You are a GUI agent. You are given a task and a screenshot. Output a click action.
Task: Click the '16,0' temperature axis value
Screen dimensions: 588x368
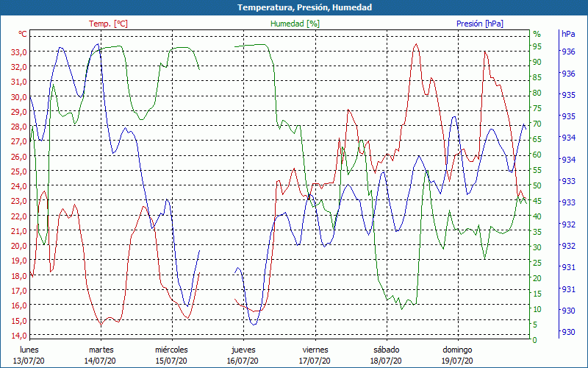point(18,305)
